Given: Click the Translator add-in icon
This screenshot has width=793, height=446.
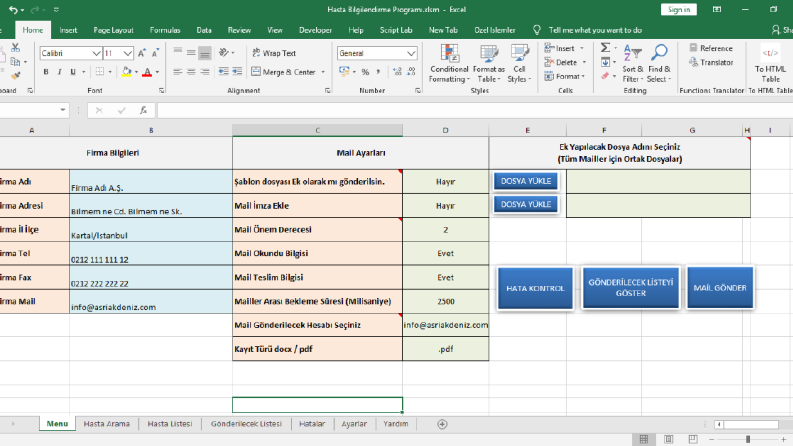Looking at the screenshot, I should pyautogui.click(x=711, y=62).
